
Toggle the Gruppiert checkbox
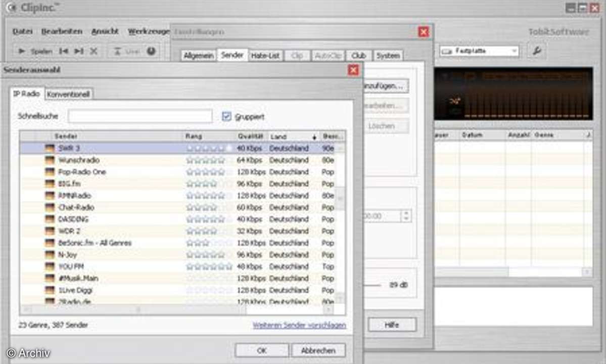(226, 116)
